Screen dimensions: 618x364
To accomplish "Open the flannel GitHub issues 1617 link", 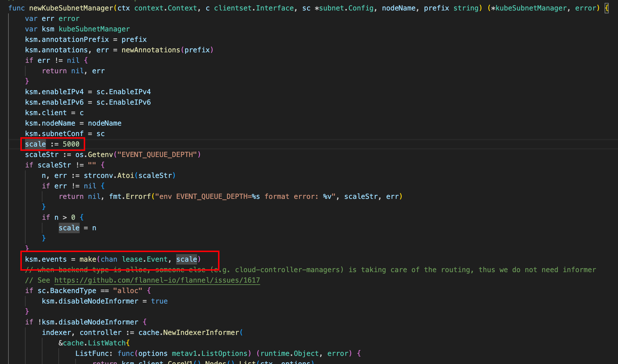I will pos(157,280).
